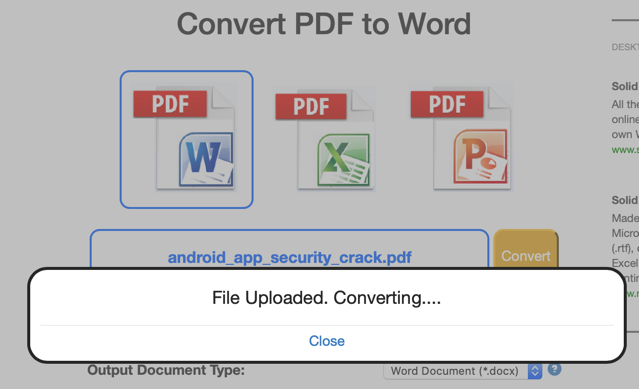
Task: Click the android_app_security_crack.pdf file name
Action: coord(289,257)
